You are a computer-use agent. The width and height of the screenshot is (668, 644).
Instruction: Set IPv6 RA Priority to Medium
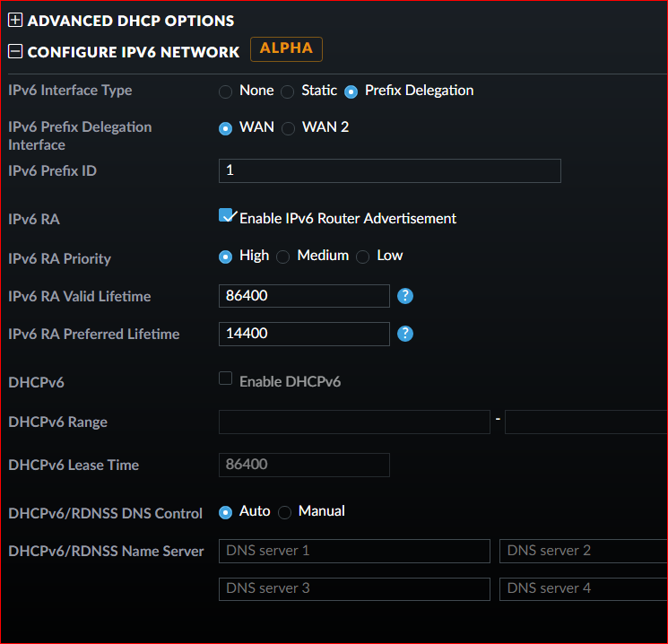tap(283, 257)
